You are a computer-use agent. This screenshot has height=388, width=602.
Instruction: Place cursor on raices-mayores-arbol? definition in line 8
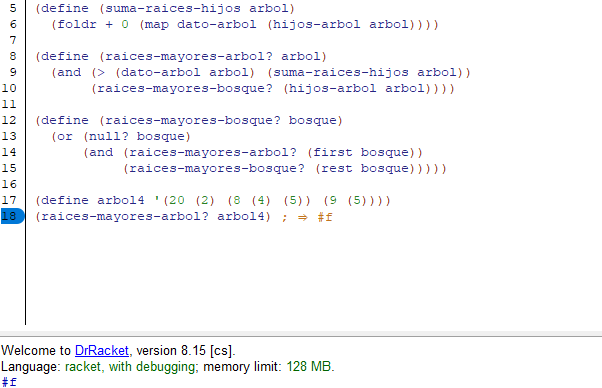point(189,56)
